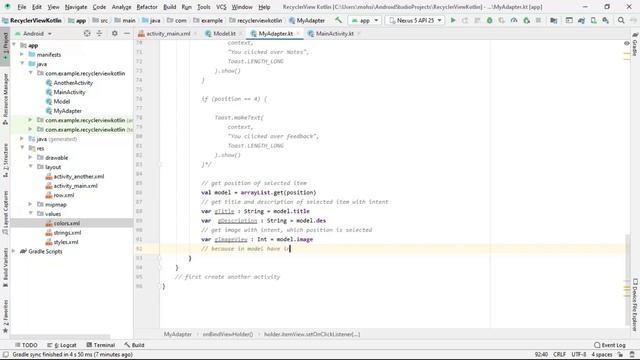Open the Event Log
The image size is (640, 360).
[610, 345]
